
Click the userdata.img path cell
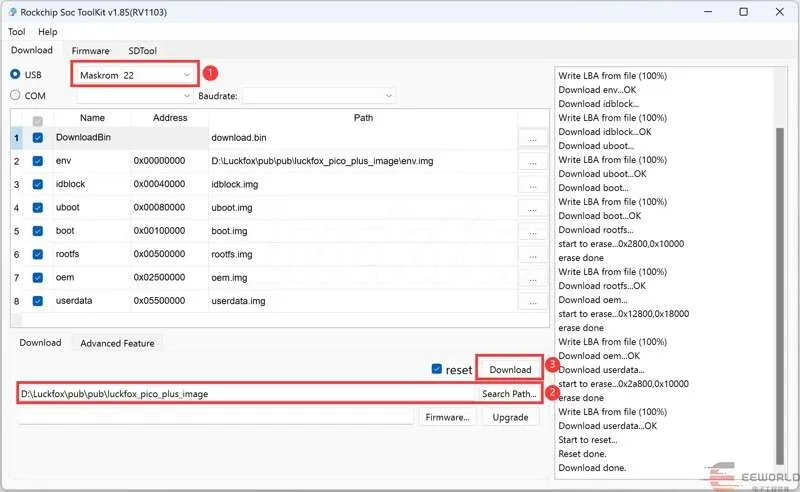tap(363, 301)
